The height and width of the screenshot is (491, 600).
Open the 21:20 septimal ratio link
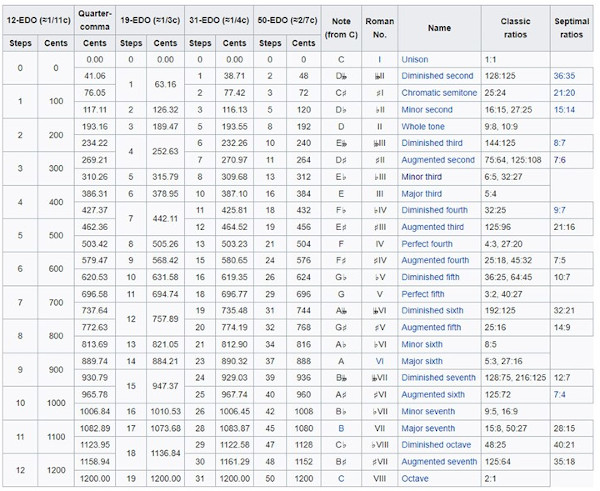tap(565, 92)
